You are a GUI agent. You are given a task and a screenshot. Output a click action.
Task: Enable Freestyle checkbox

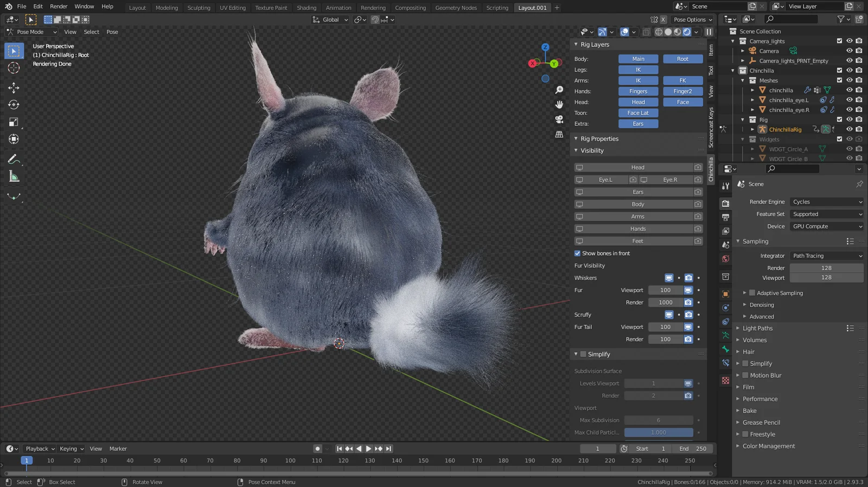point(745,434)
